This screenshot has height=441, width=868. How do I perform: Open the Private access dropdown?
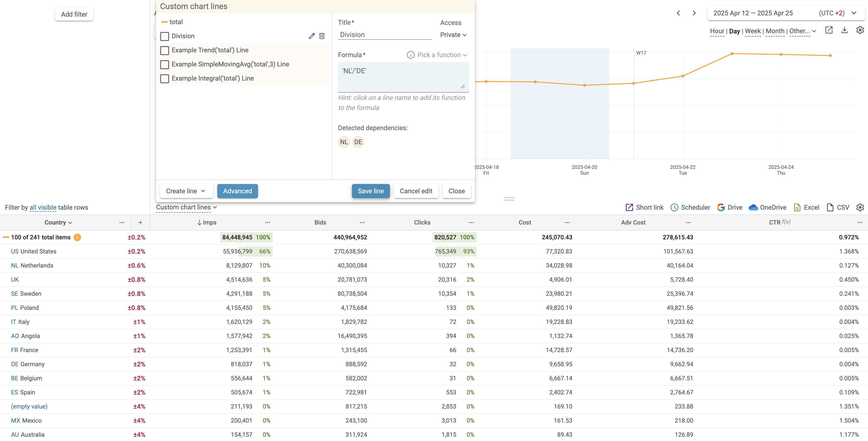453,35
